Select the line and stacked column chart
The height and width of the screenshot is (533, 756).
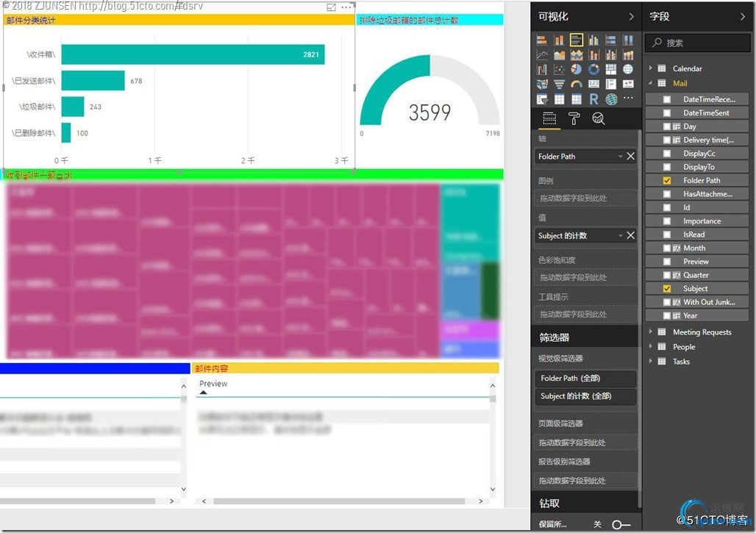(593, 55)
